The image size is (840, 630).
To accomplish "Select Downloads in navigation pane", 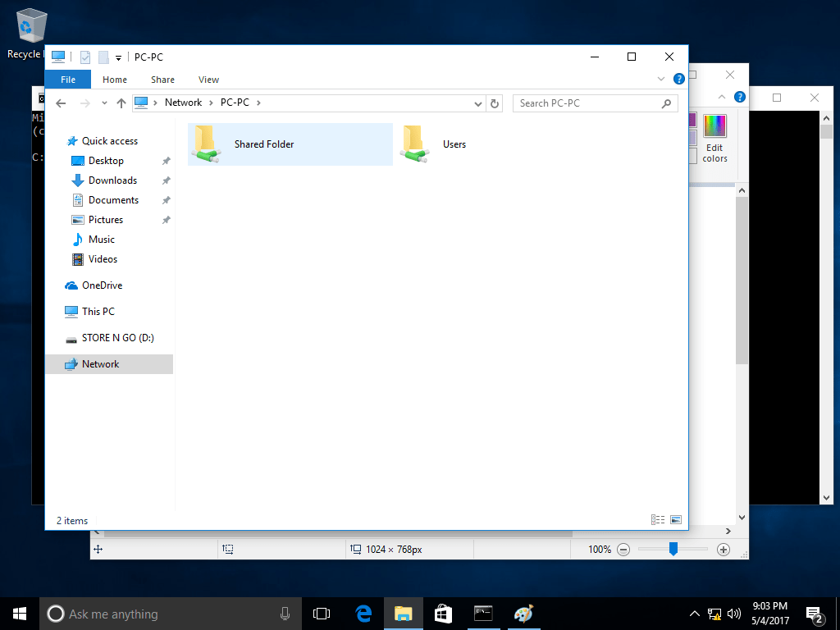I will click(x=112, y=180).
